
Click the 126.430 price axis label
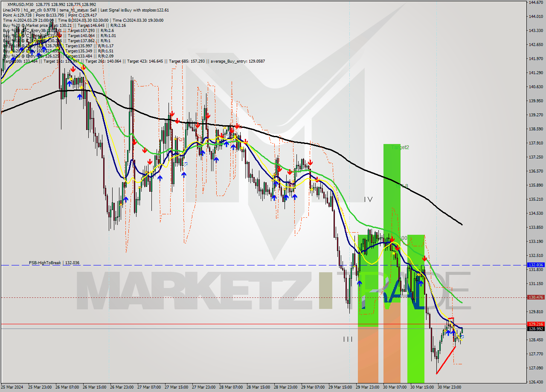click(x=536, y=382)
